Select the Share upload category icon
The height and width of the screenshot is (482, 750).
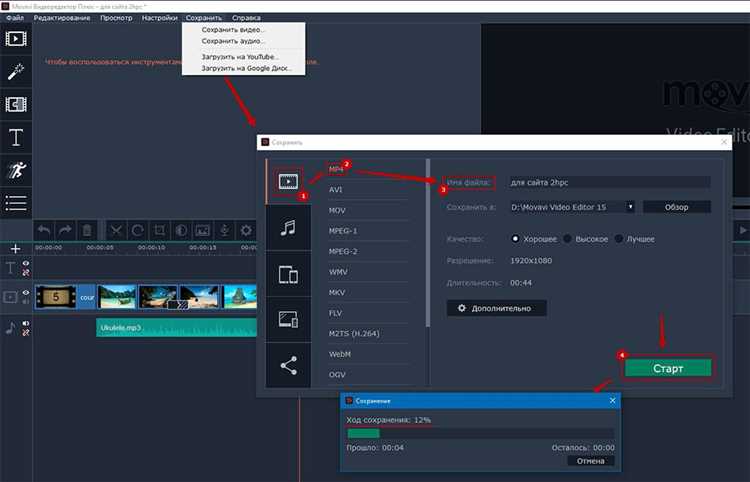coord(288,365)
